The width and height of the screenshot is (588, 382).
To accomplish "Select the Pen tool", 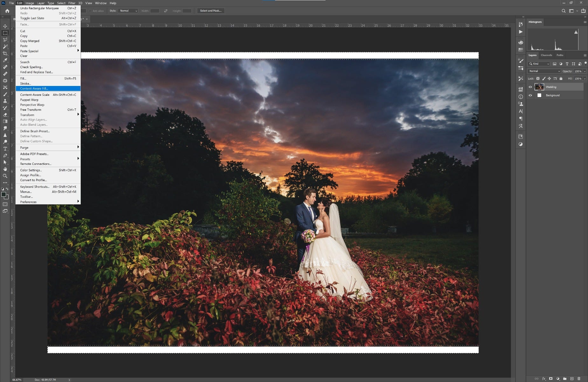I will (x=5, y=155).
